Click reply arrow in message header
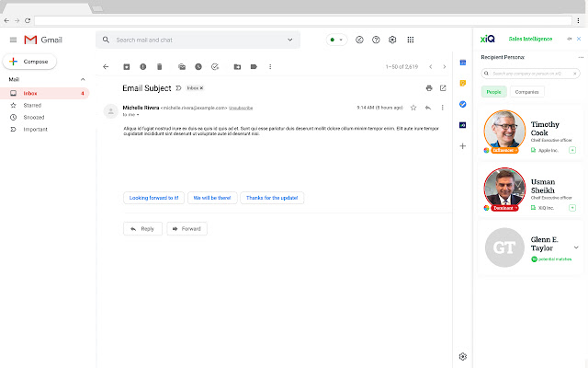This screenshot has height=368, width=588. tap(428, 108)
